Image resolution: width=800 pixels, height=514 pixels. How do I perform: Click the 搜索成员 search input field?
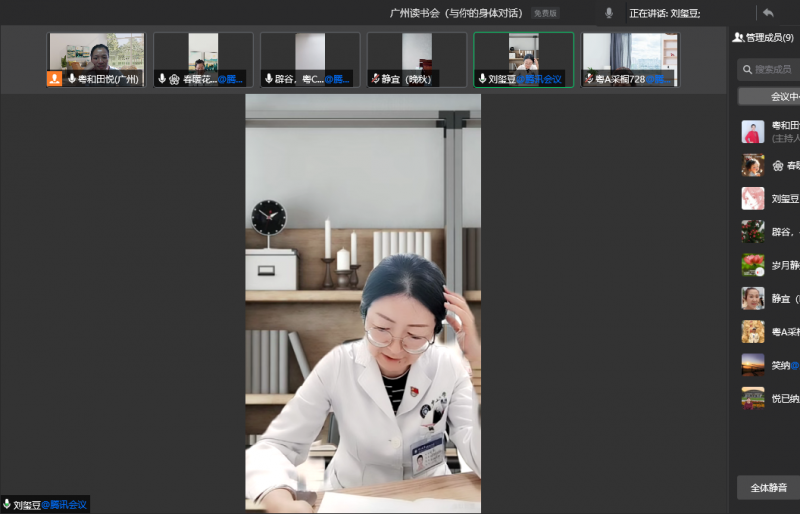pyautogui.click(x=776, y=69)
